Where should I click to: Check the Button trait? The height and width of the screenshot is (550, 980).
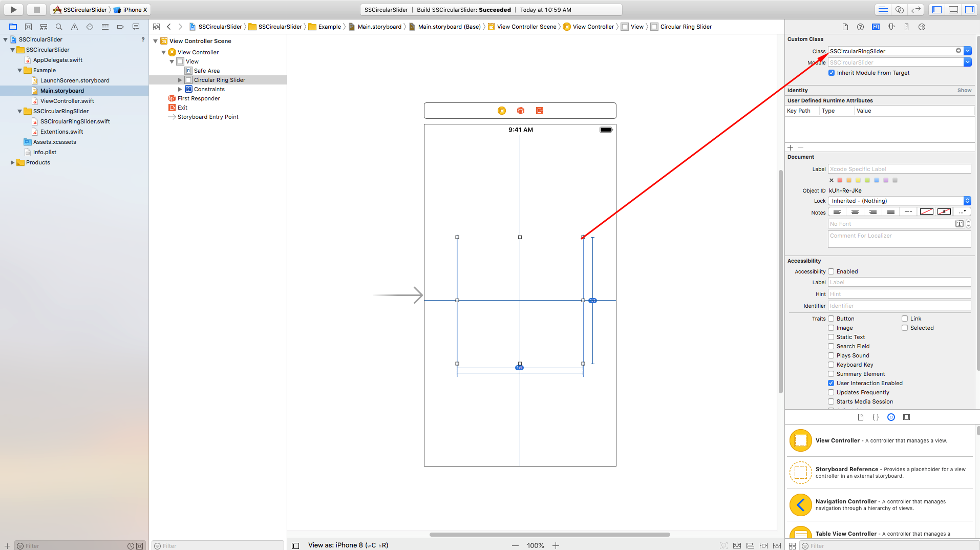pyautogui.click(x=832, y=319)
